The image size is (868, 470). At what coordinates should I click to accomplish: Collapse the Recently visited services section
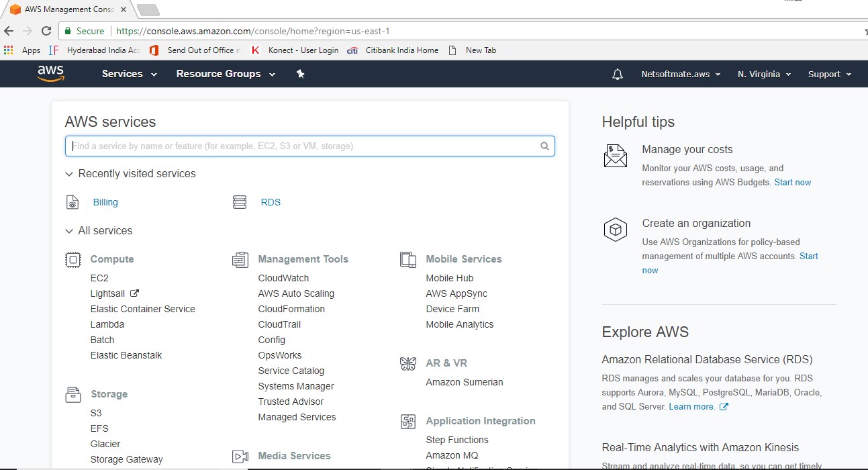click(69, 173)
